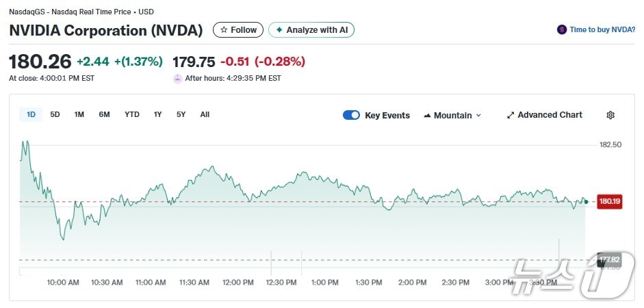The image size is (644, 308).
Task: Select the 1M range tab
Action: (79, 114)
